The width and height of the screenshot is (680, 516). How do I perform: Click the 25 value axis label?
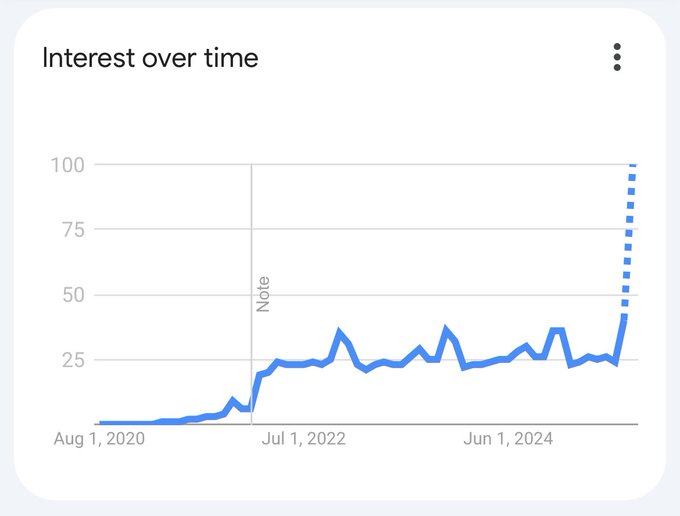tap(73, 360)
